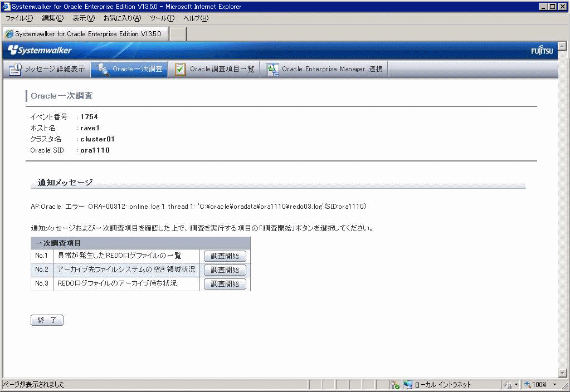Click the Systemwalker logo

coord(40,50)
